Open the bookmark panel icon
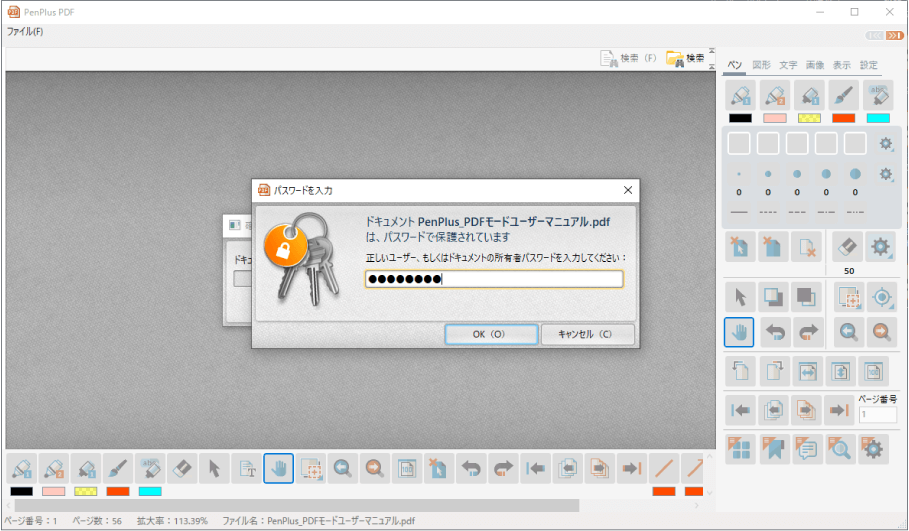 tap(773, 449)
